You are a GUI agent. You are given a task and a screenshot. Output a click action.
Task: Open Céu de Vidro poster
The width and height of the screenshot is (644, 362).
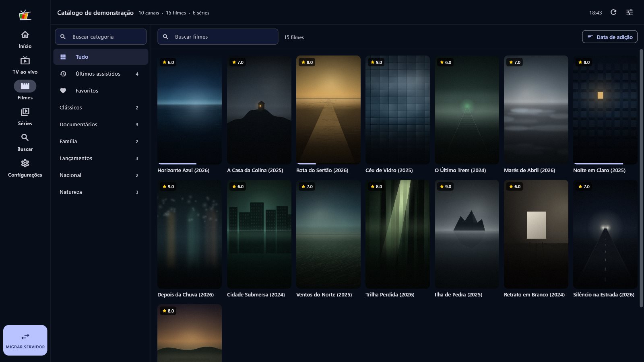[398, 110]
